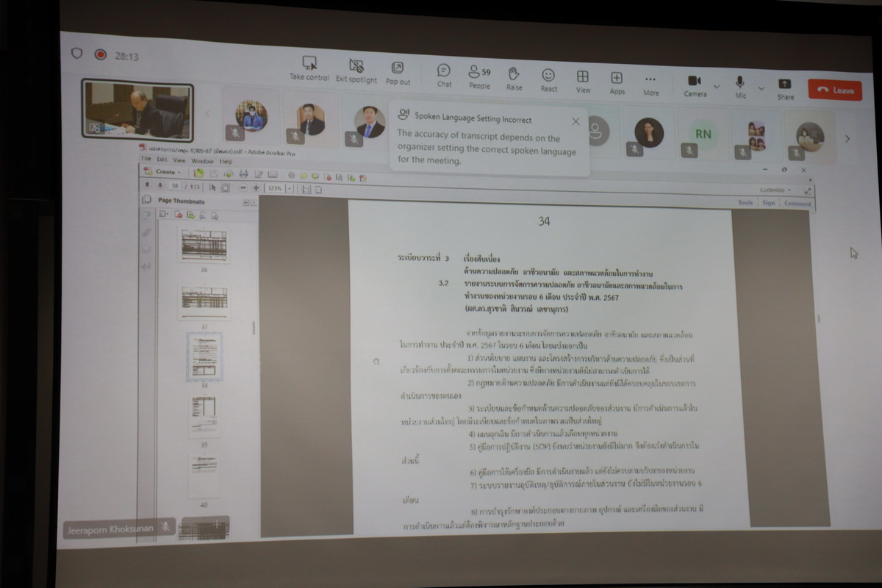Open the View layout options
Image resolution: width=882 pixels, height=588 pixels.
583,81
